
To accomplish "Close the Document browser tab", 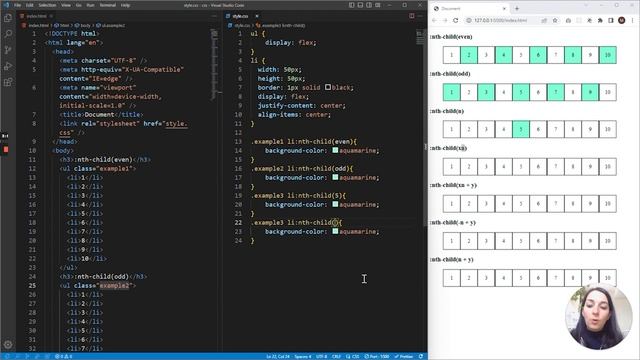I will [x=504, y=9].
